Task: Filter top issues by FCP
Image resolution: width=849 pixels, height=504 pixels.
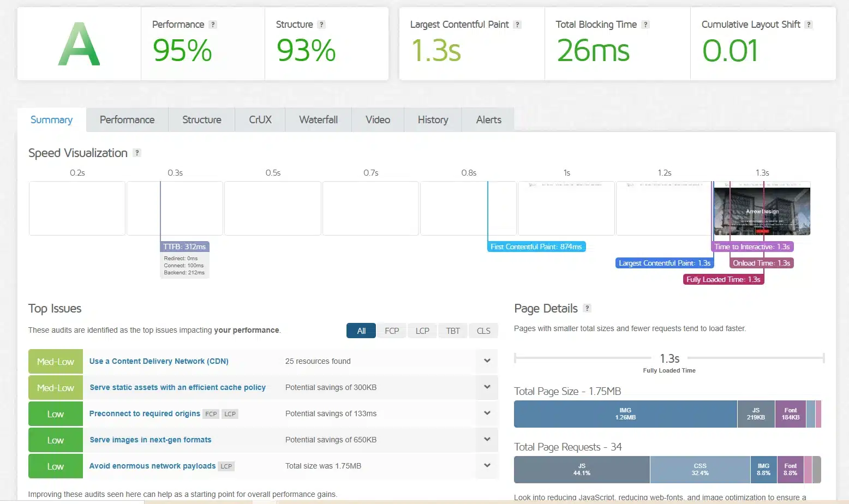Action: pyautogui.click(x=392, y=331)
